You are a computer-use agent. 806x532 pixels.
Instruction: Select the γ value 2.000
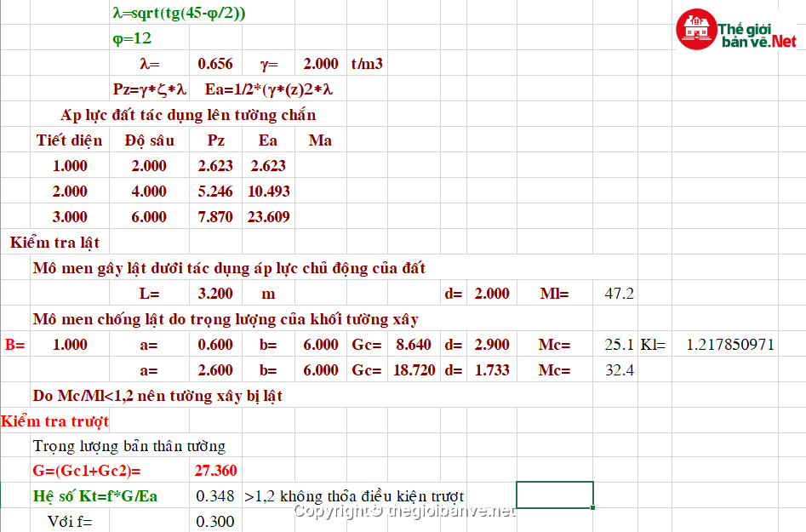click(321, 64)
